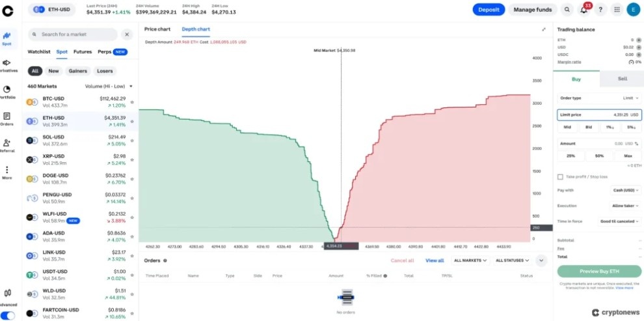This screenshot has height=321, width=644.
Task: Open the apps grid icon
Action: (617, 10)
